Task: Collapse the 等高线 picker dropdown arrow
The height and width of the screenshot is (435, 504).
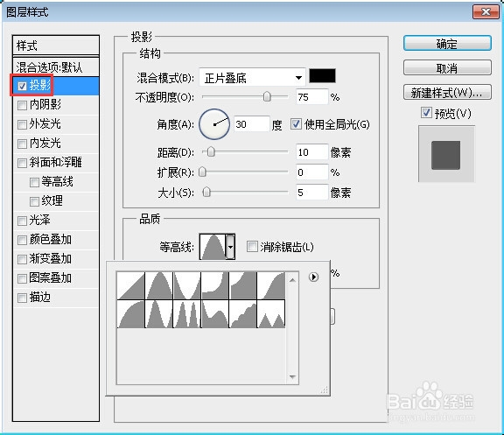Action: (x=230, y=247)
